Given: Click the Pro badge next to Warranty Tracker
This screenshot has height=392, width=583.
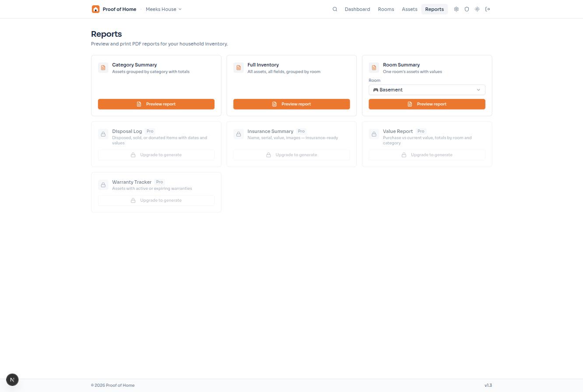Looking at the screenshot, I should [x=159, y=182].
